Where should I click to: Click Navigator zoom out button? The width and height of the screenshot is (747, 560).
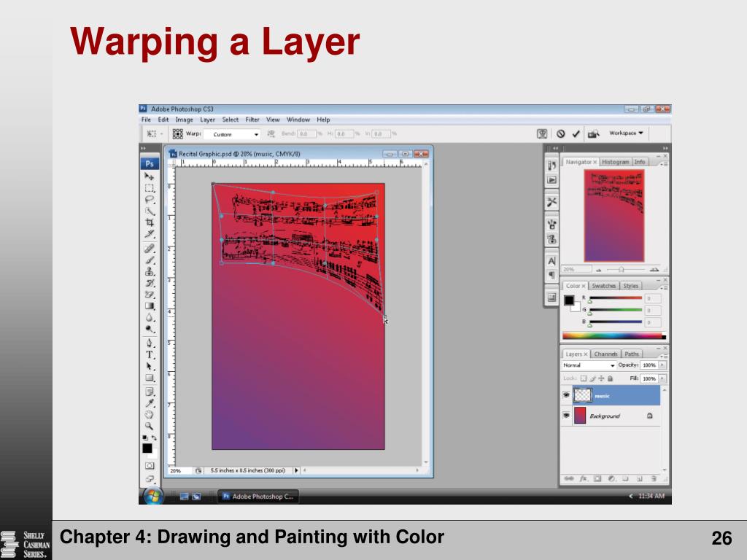600,270
